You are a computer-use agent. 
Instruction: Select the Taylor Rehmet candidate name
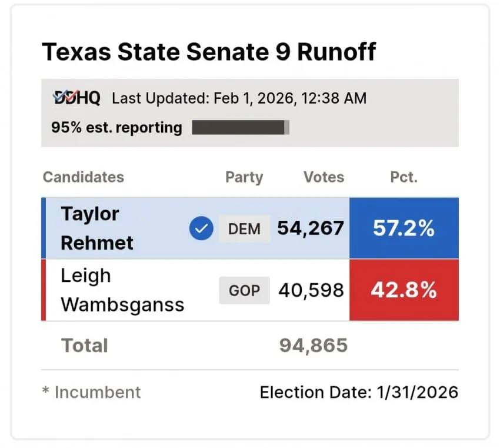(97, 228)
